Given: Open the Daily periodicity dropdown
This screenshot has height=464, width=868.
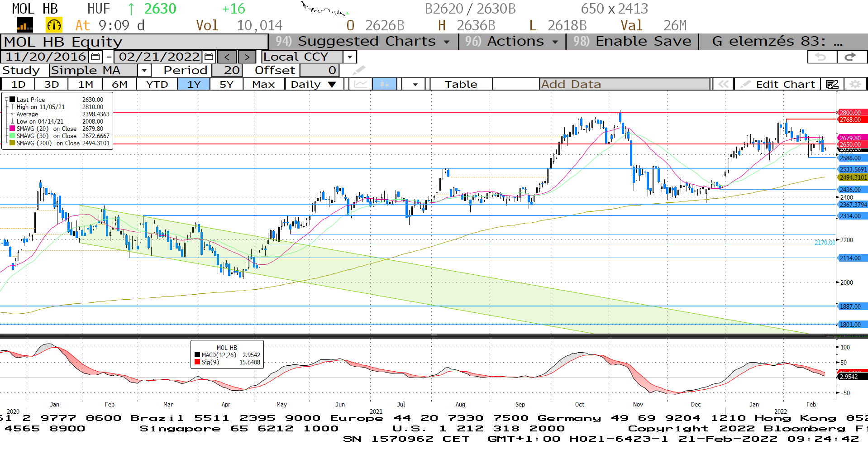Looking at the screenshot, I should tap(313, 84).
